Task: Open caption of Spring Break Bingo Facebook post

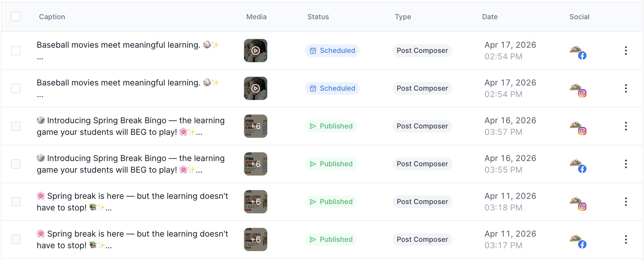Action: (130, 164)
